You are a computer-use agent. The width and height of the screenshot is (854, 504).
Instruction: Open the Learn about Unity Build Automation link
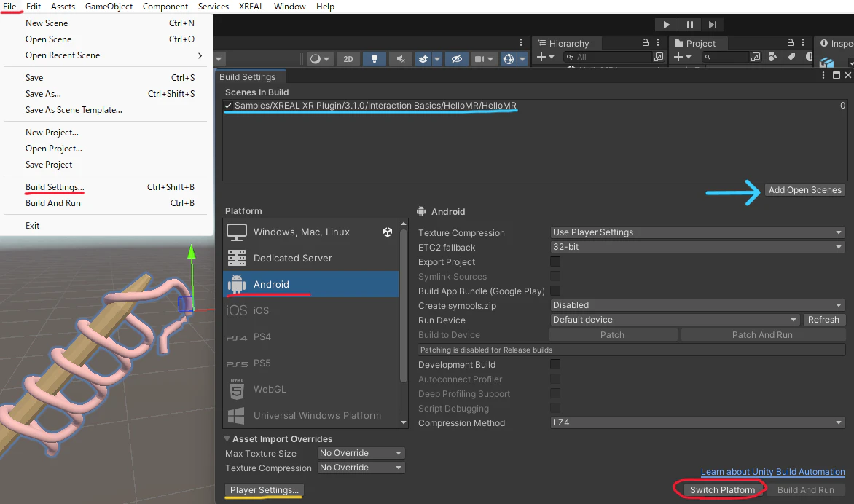click(772, 472)
